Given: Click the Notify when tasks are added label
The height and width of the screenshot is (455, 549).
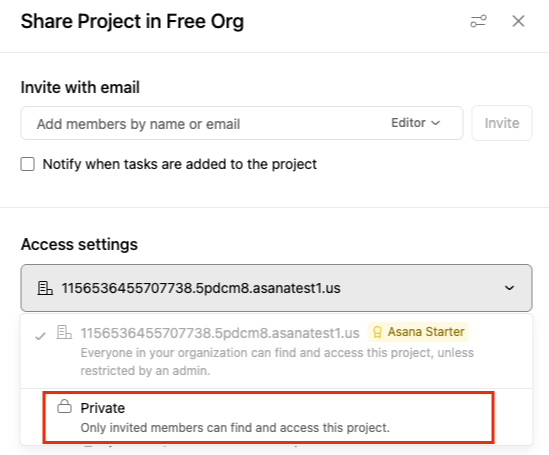Looking at the screenshot, I should [x=180, y=164].
